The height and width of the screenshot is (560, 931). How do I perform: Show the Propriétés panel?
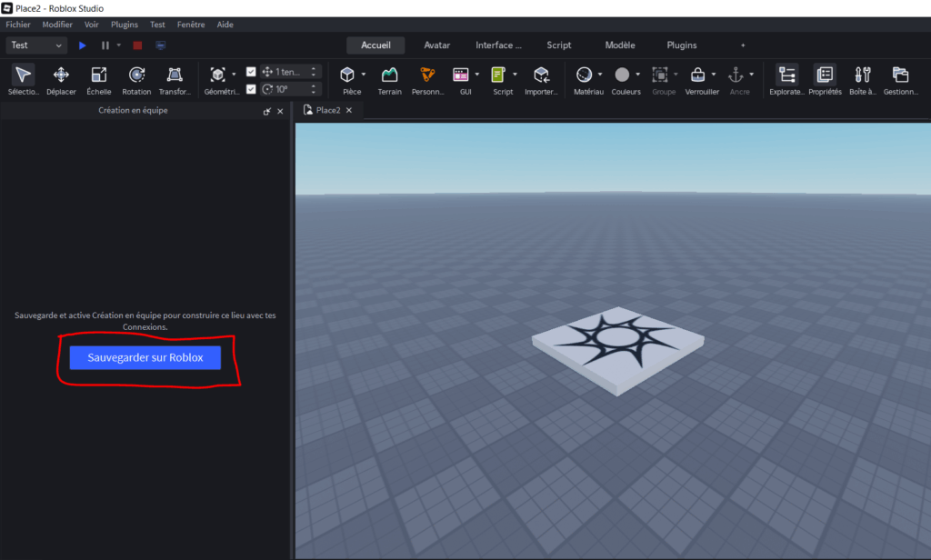825,76
